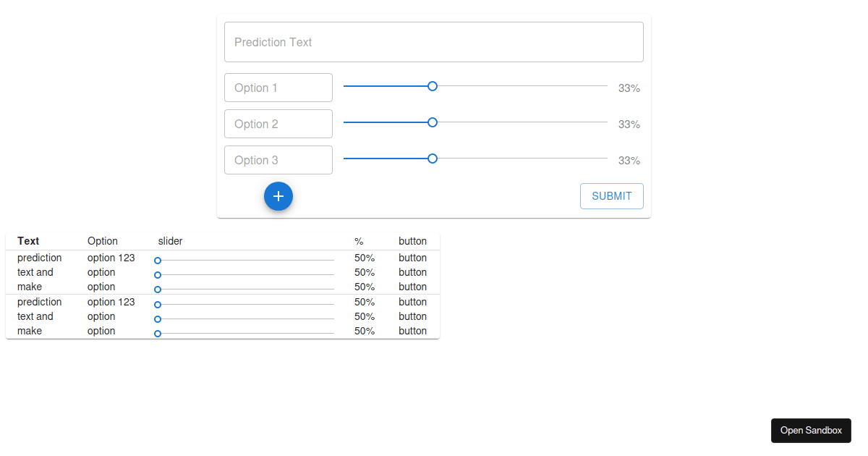Image resolution: width=868 pixels, height=456 pixels.
Task: Activate the Option 3 text field
Action: pyautogui.click(x=278, y=160)
